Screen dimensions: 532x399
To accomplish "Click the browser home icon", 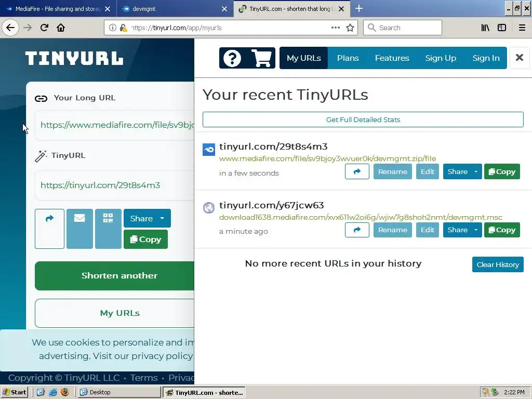I will click(x=61, y=28).
